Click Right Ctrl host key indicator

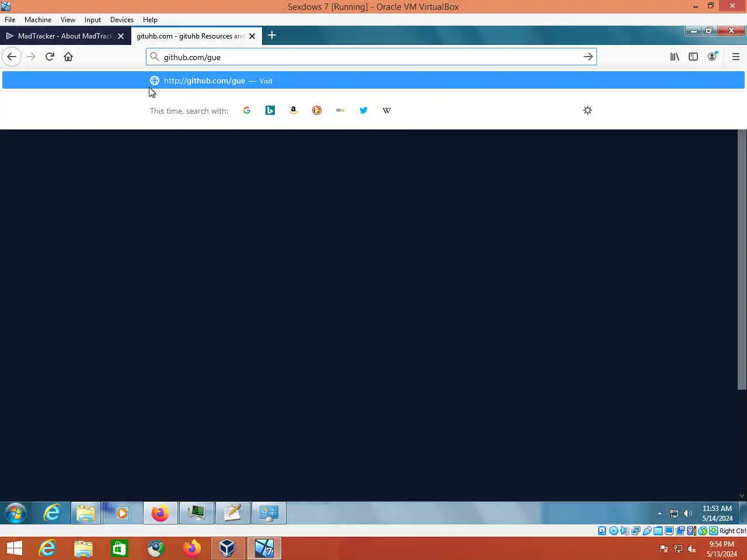(x=732, y=531)
